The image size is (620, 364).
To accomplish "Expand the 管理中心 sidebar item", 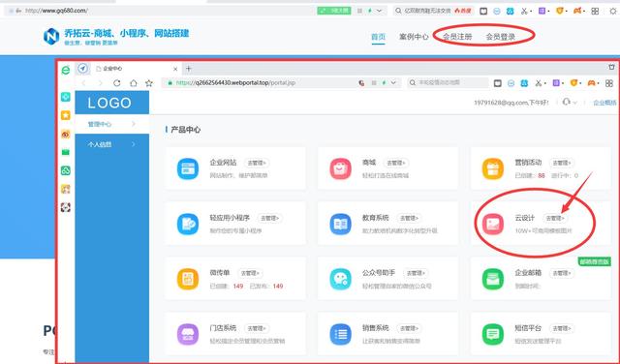I will [112, 124].
